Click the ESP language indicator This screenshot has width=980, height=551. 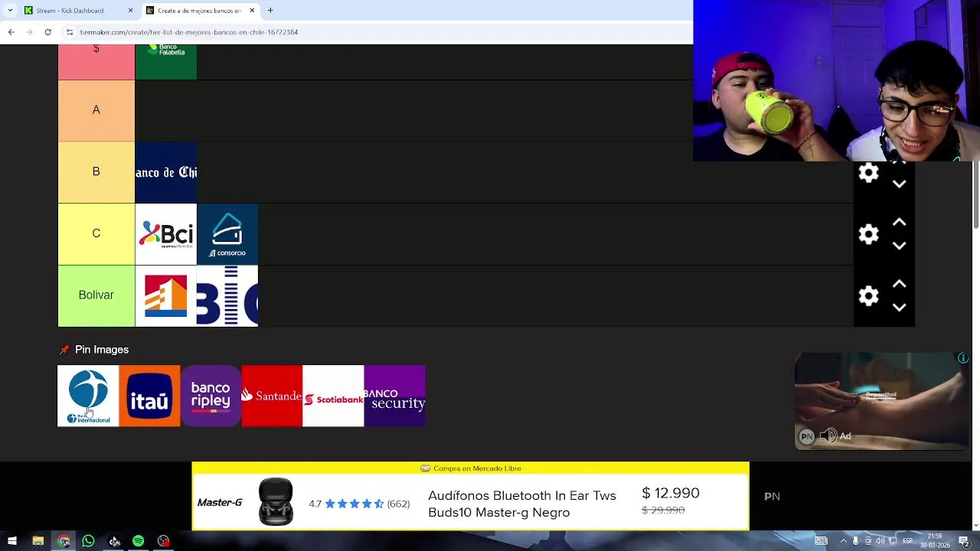point(907,541)
